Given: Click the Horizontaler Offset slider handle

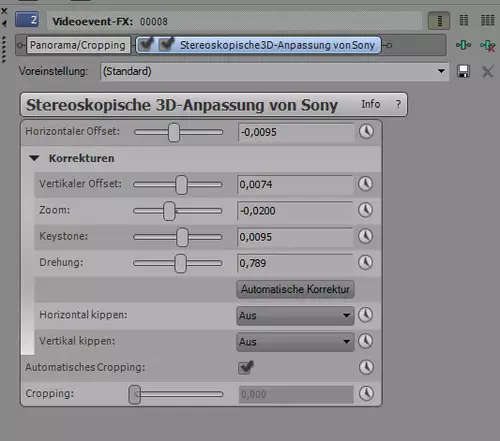Looking at the screenshot, I should click(174, 132).
